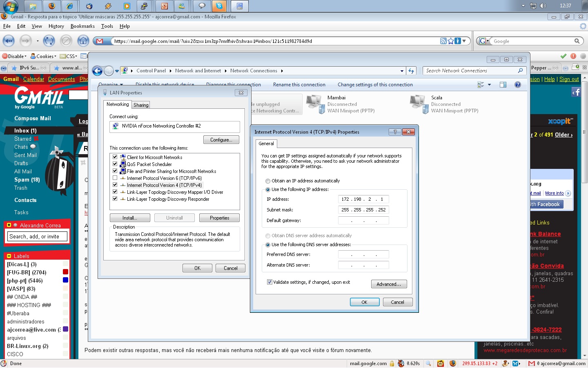This screenshot has width=588, height=368.
Task: Open the address history dropdown in Network Connections
Action: pyautogui.click(x=402, y=71)
